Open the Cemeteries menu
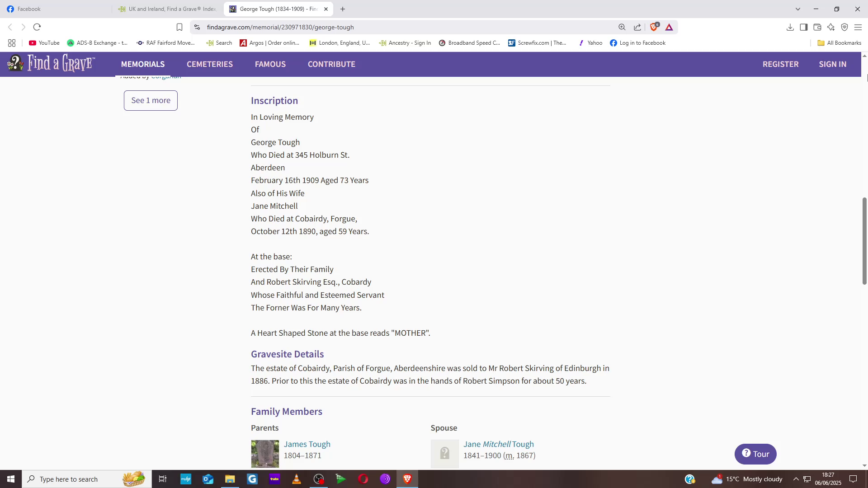Image resolution: width=868 pixels, height=488 pixels. 210,64
